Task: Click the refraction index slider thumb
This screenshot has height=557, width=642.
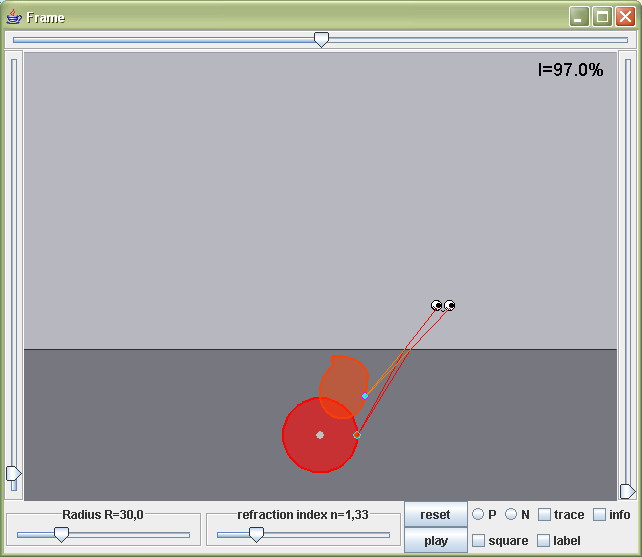Action: 257,534
